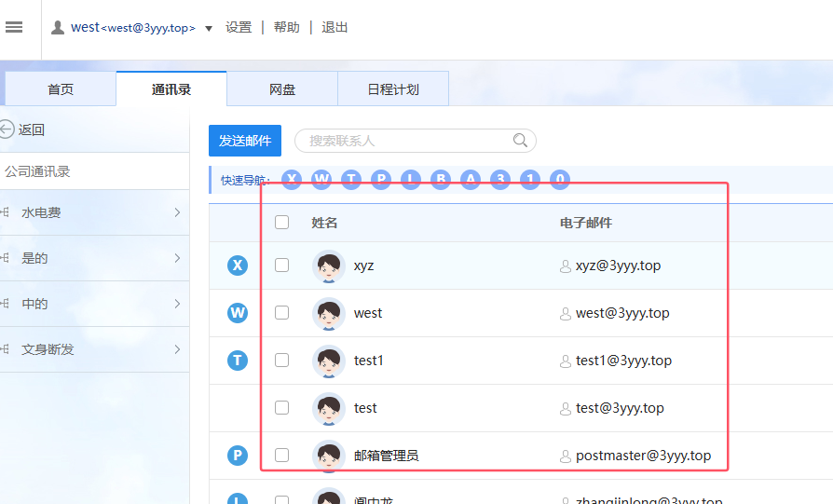833x504 pixels.
Task: Tick the checkbox for contact test1
Action: coord(282,361)
